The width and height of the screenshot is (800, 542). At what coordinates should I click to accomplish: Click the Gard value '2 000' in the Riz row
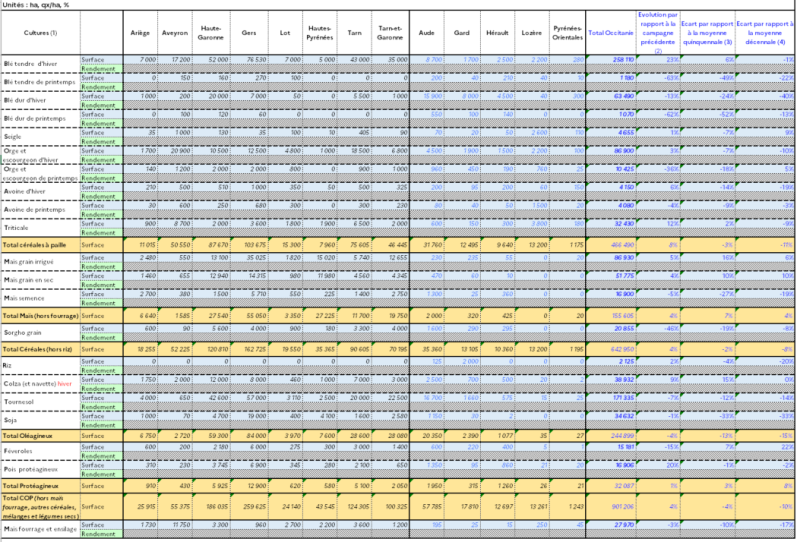[x=470, y=361]
